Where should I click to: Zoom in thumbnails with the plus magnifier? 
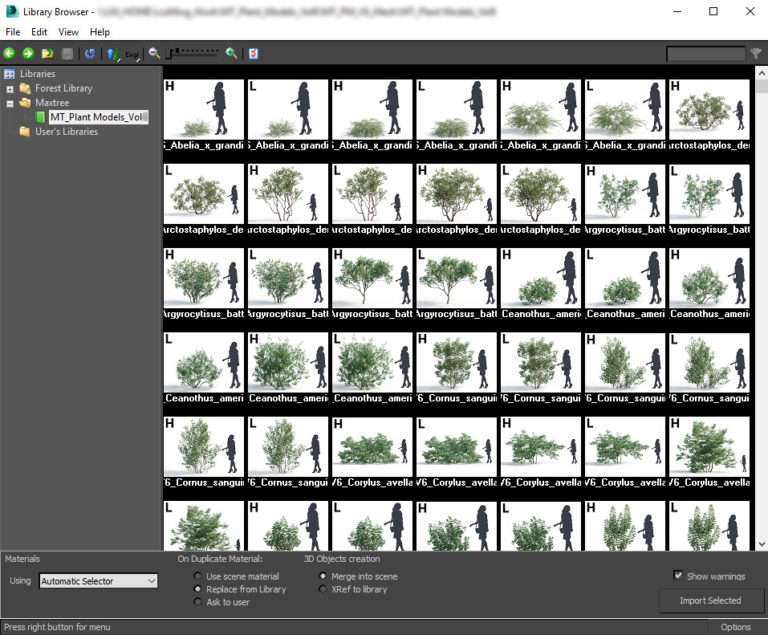click(232, 53)
